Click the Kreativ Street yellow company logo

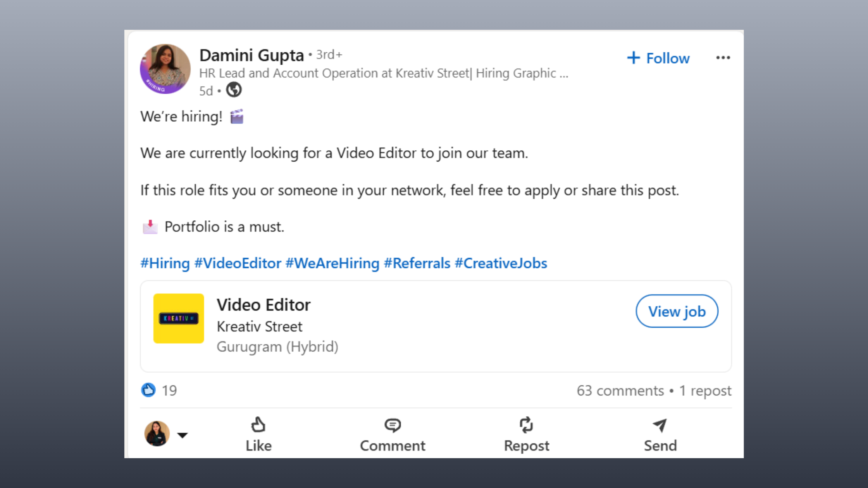coord(179,318)
